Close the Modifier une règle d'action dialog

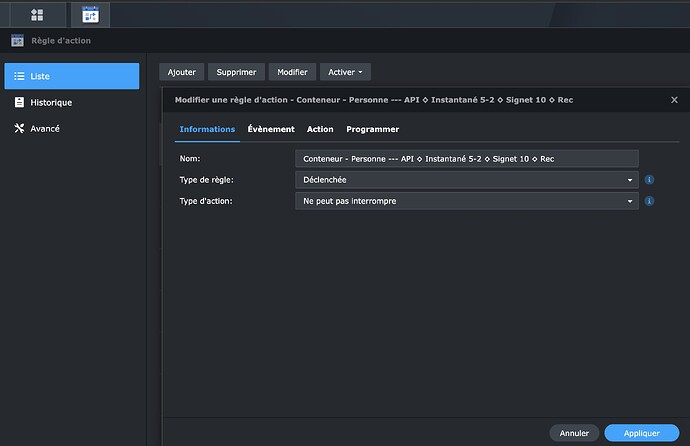(x=674, y=100)
